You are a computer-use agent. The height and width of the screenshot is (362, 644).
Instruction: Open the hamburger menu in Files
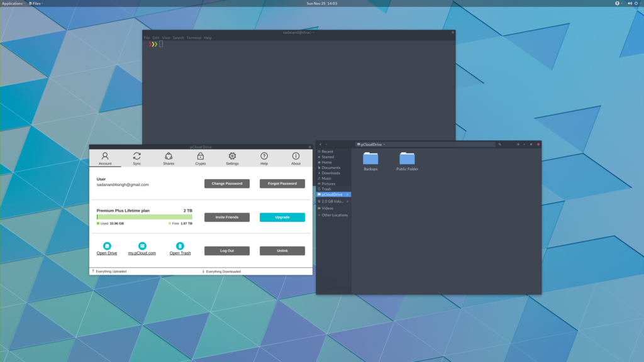[x=531, y=145]
